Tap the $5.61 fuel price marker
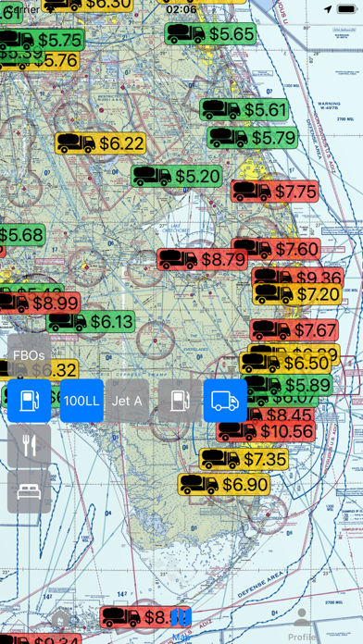 click(x=245, y=110)
